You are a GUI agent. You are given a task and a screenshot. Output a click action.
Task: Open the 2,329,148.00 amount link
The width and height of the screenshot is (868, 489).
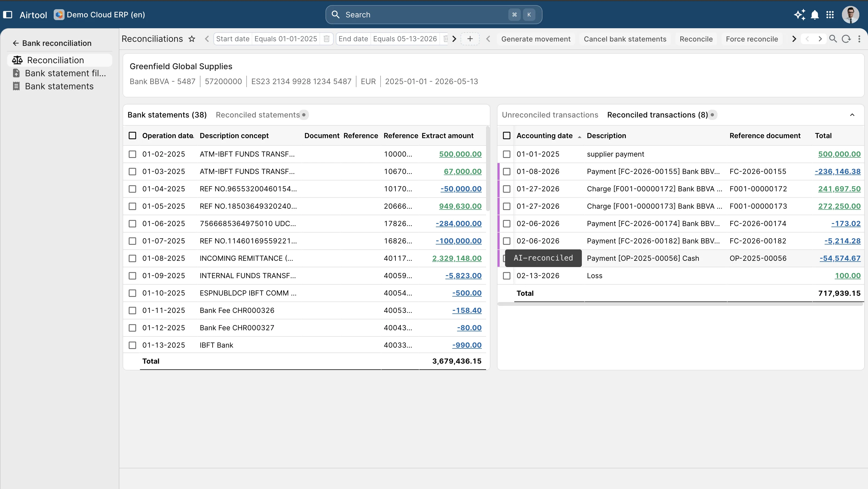point(457,259)
